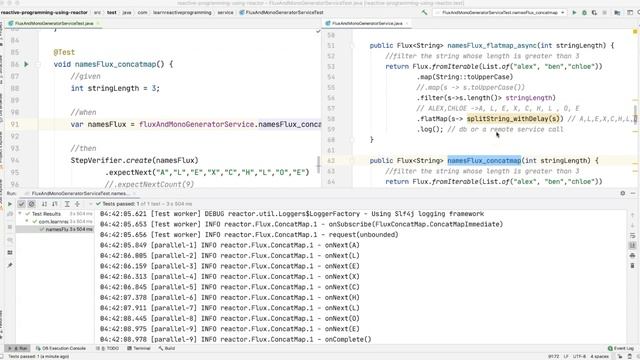Expand all test results nodes

[x=67, y=204]
